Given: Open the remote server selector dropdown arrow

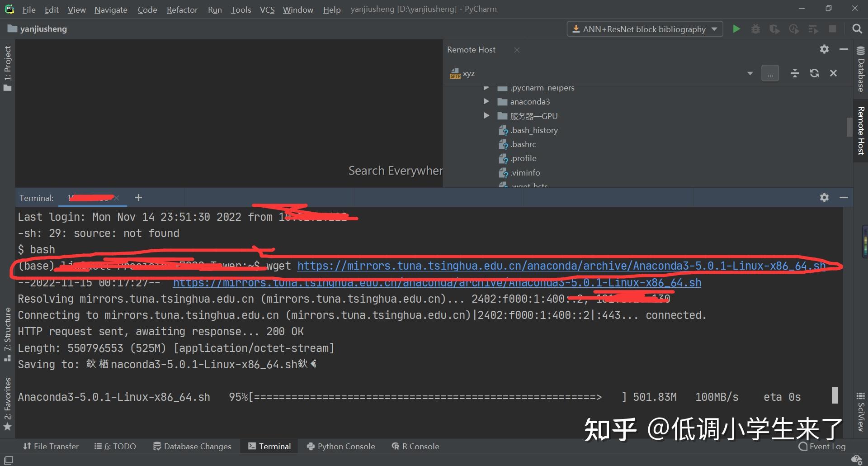Looking at the screenshot, I should coord(750,73).
